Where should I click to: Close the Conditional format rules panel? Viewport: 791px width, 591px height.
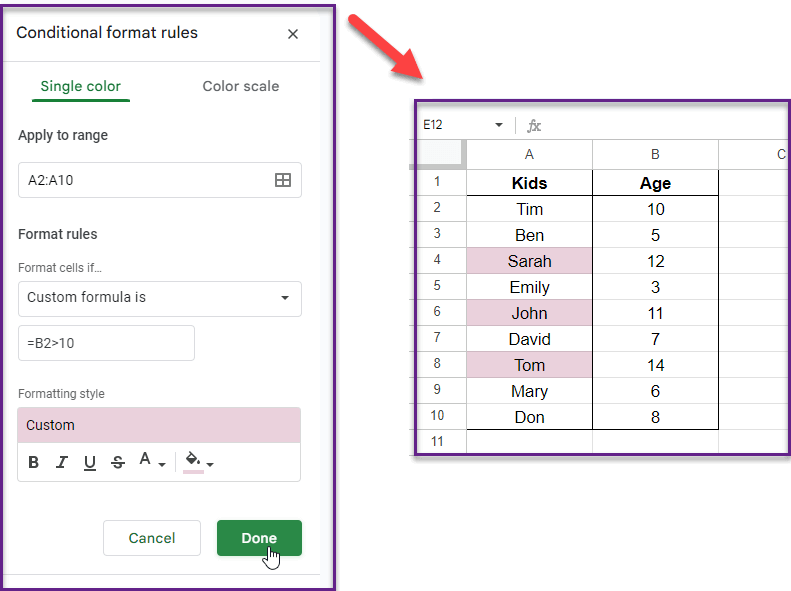click(293, 34)
